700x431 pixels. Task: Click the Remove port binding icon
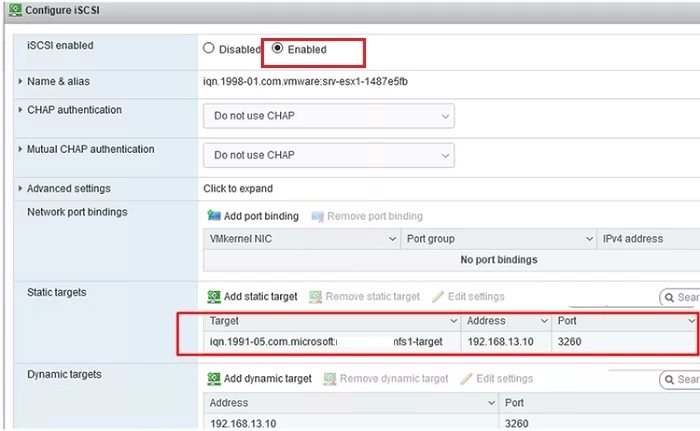(317, 217)
